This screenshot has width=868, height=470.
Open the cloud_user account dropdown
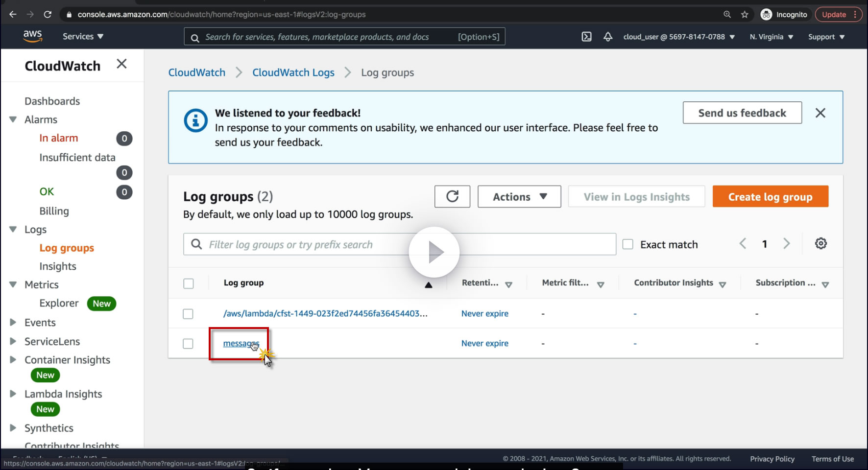tap(679, 37)
